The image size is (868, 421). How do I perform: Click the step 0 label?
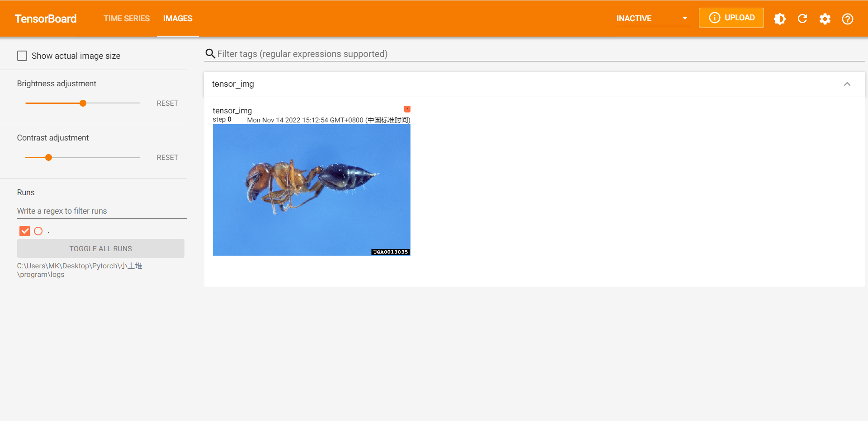click(222, 119)
